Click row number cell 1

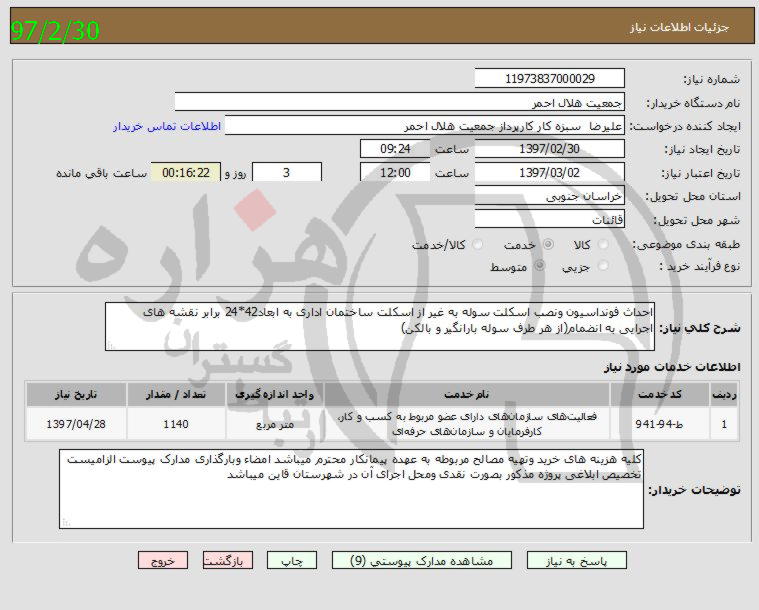point(724,424)
